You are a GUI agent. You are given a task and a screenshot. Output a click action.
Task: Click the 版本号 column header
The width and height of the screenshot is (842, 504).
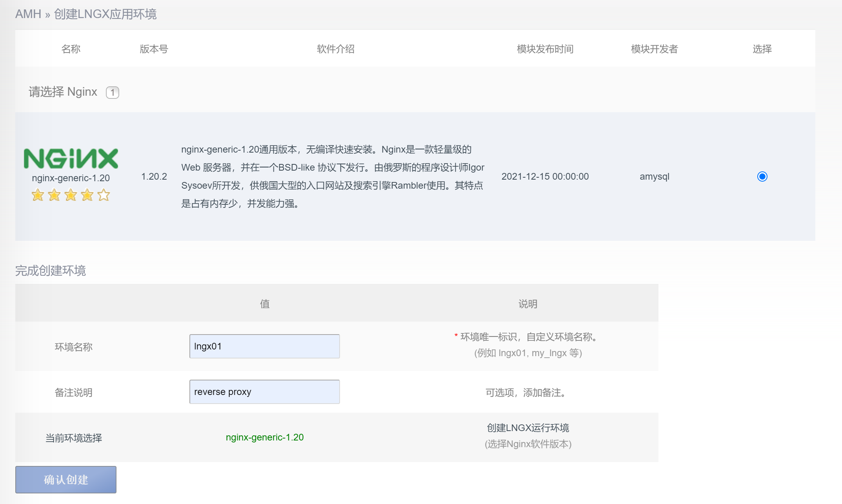[154, 49]
